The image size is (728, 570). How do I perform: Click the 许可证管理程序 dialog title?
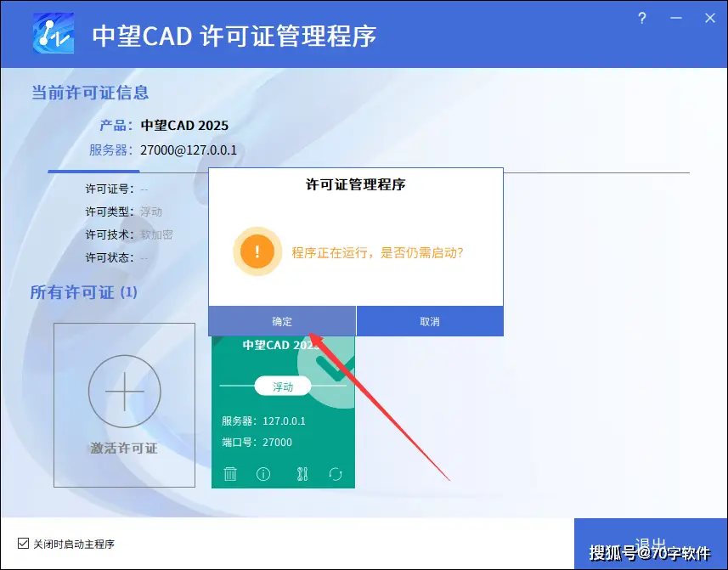tap(356, 184)
